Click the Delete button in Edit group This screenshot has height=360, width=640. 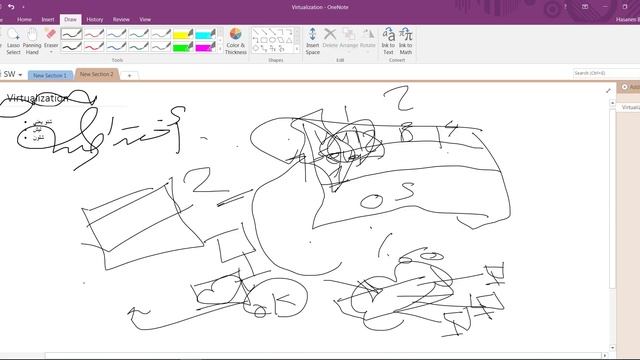330,38
